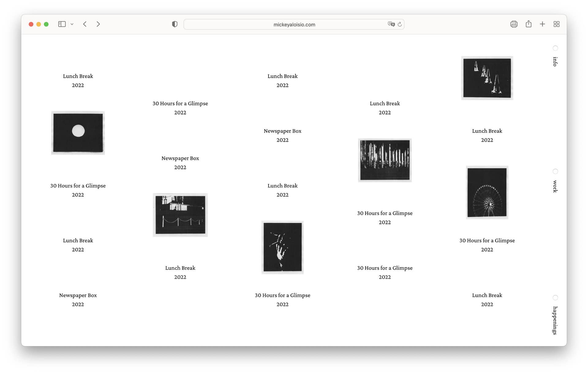Go forward to next page
The width and height of the screenshot is (588, 374).
point(98,24)
